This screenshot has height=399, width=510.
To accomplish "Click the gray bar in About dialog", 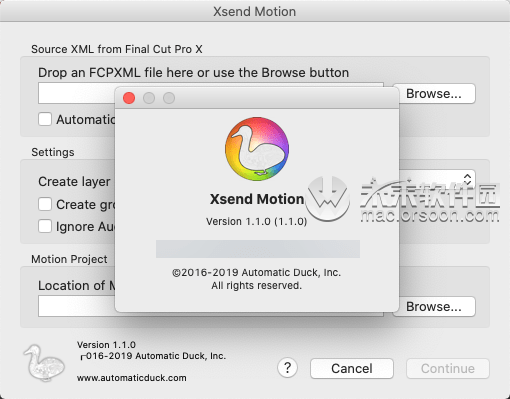I will click(258, 249).
